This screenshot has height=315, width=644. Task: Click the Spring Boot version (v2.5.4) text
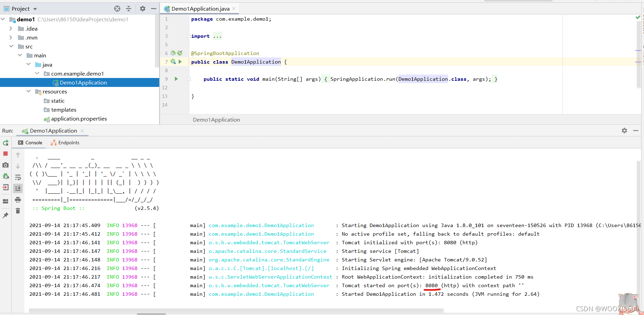[147, 208]
